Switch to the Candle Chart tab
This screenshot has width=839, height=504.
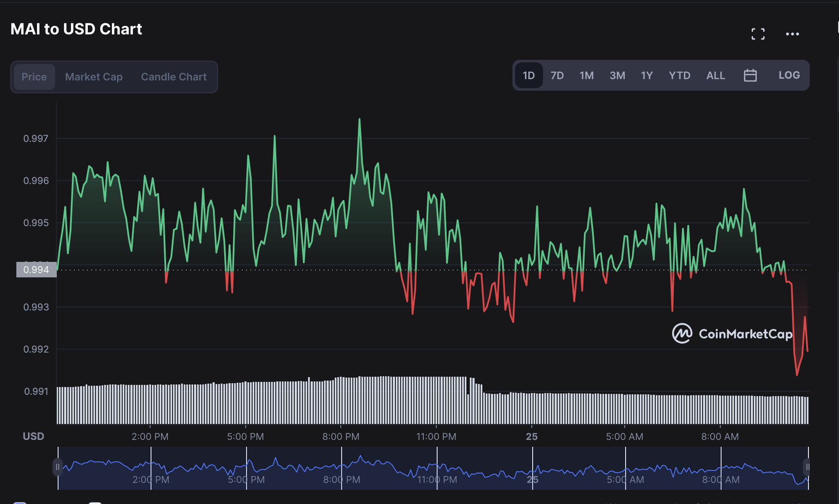click(174, 77)
